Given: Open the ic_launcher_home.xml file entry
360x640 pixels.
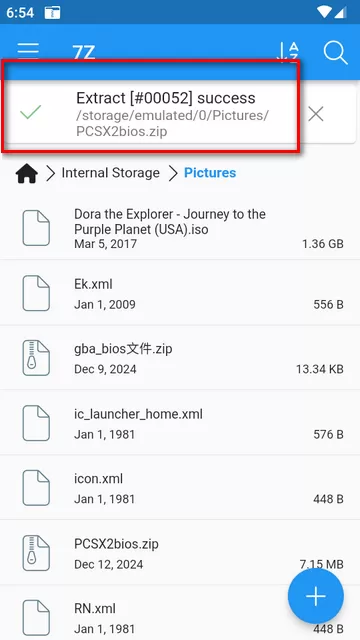Looking at the screenshot, I should click(x=180, y=423).
